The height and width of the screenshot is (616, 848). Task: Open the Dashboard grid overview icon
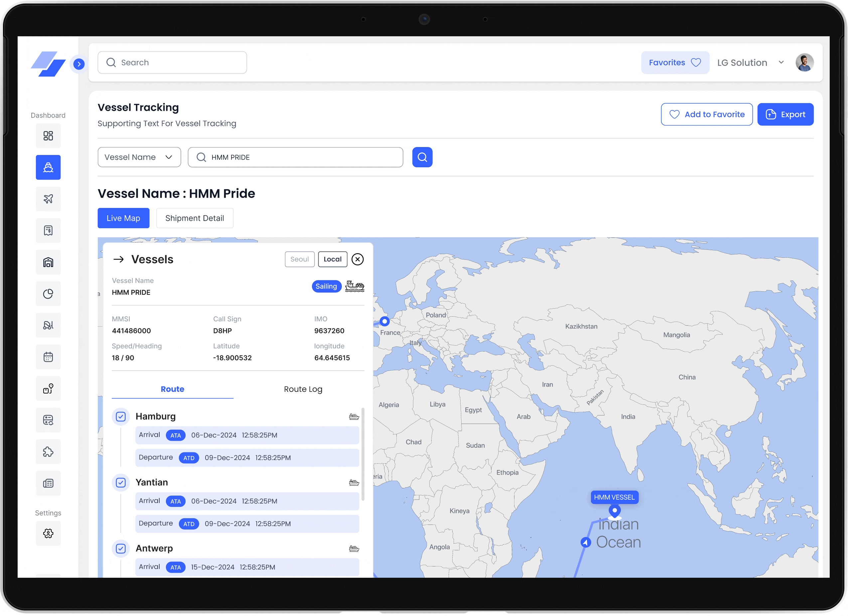(48, 135)
